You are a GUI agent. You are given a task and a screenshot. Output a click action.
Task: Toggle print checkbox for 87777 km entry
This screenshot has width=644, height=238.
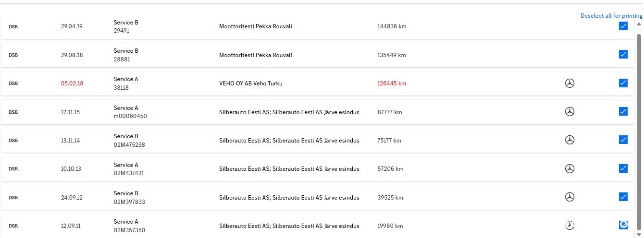coord(623,111)
